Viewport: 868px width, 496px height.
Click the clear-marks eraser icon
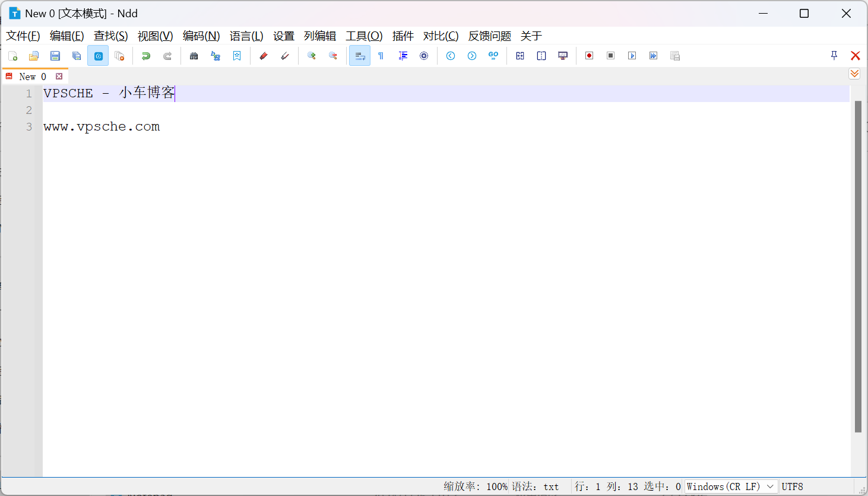click(x=285, y=56)
